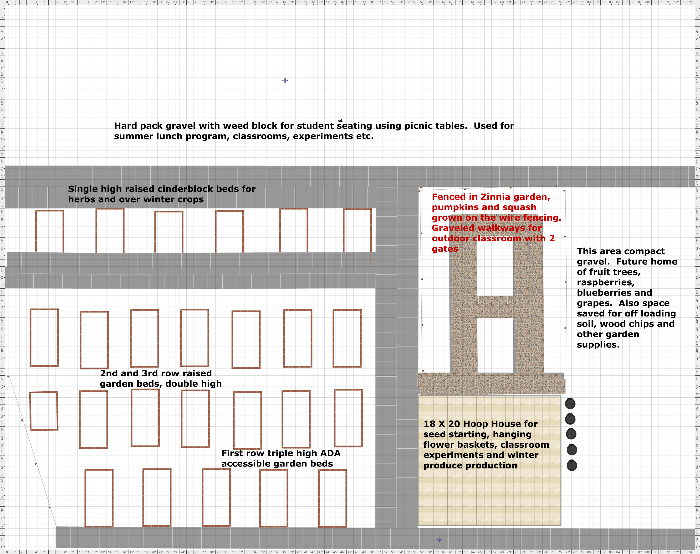The height and width of the screenshot is (554, 700).
Task: Select the middle black circle of the five
Action: (571, 434)
